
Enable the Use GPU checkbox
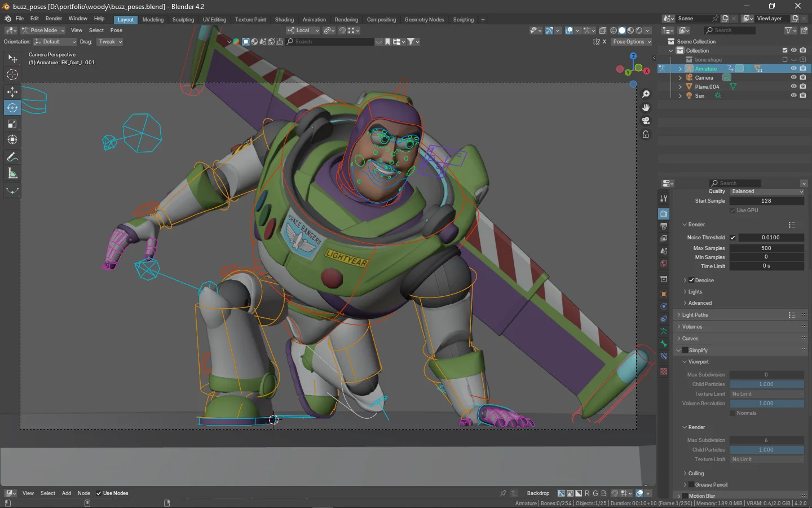pos(731,210)
